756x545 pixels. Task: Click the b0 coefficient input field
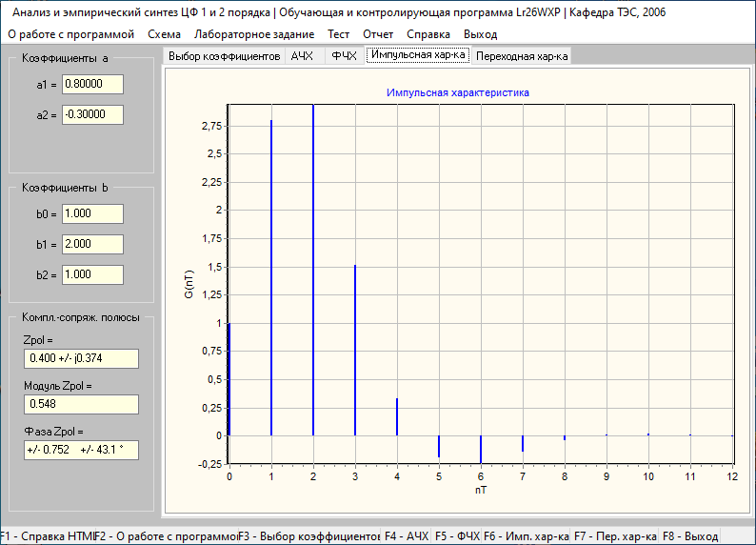pyautogui.click(x=92, y=213)
